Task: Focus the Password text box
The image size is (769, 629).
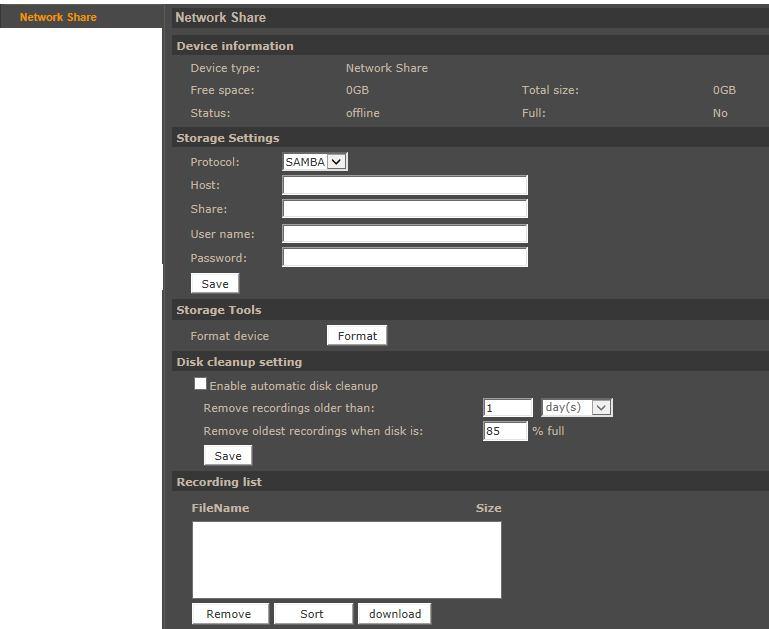Action: coord(405,257)
